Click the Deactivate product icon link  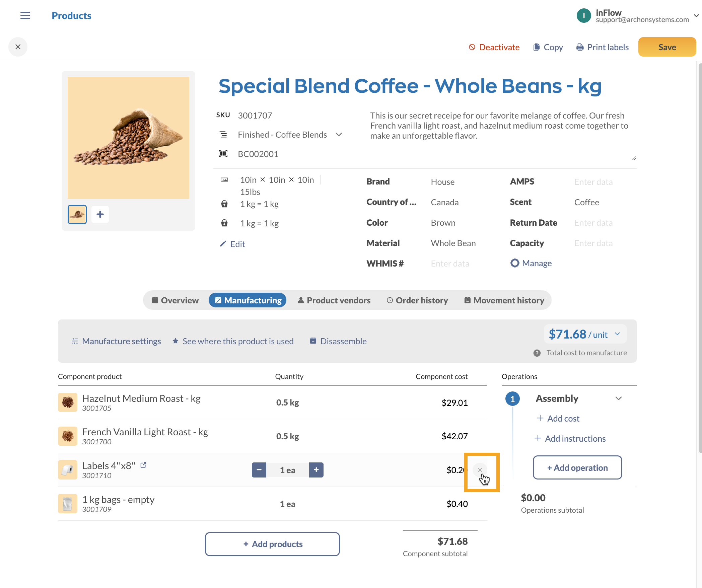472,47
